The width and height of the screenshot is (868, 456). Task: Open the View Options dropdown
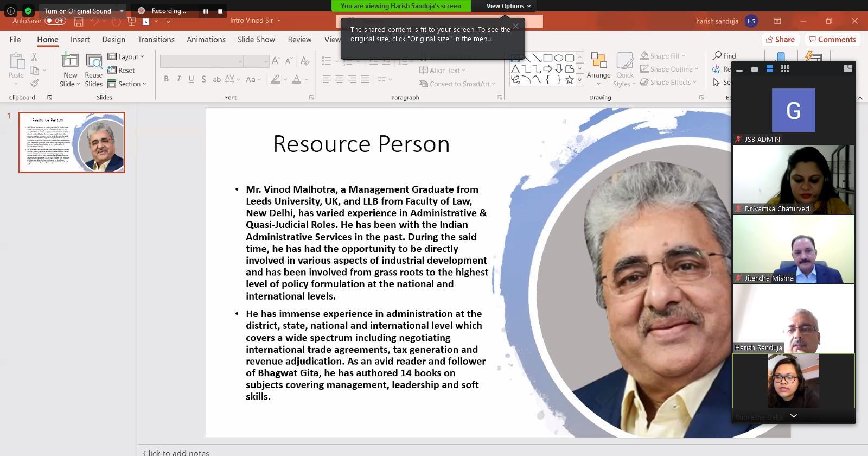pyautogui.click(x=508, y=6)
